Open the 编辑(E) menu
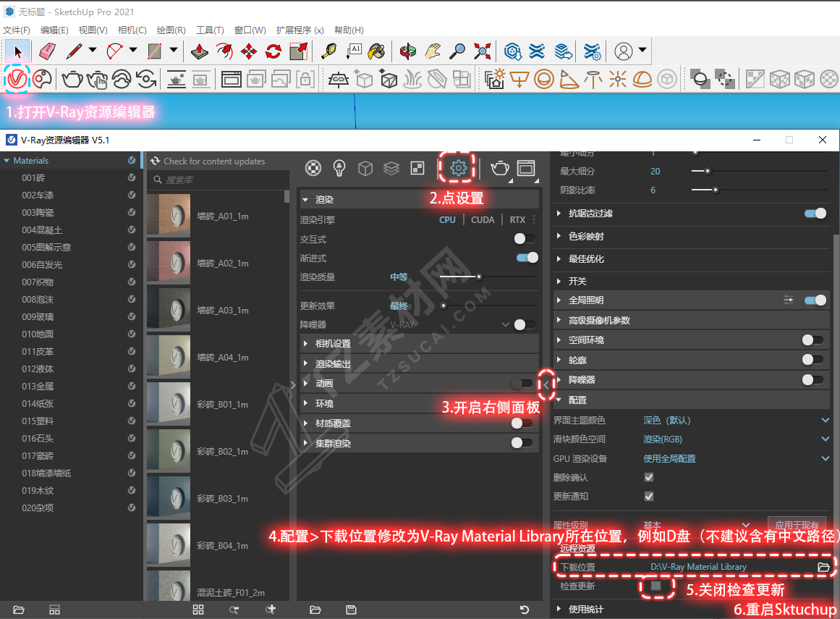840x619 pixels. [x=54, y=30]
